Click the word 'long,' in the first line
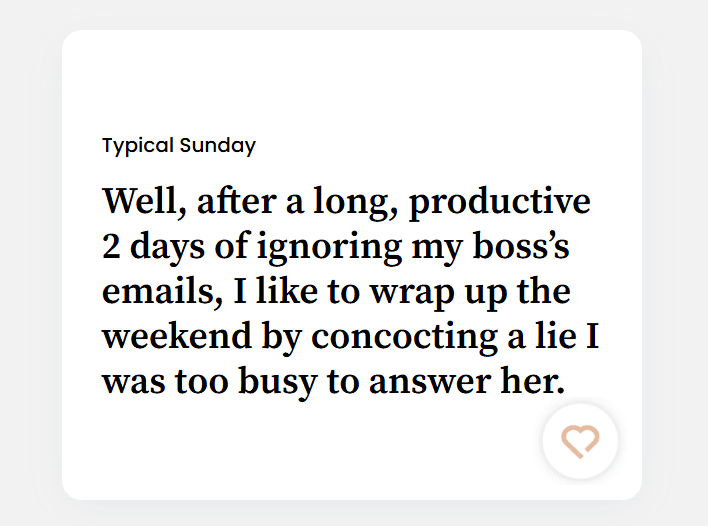The image size is (708, 526). (356, 202)
